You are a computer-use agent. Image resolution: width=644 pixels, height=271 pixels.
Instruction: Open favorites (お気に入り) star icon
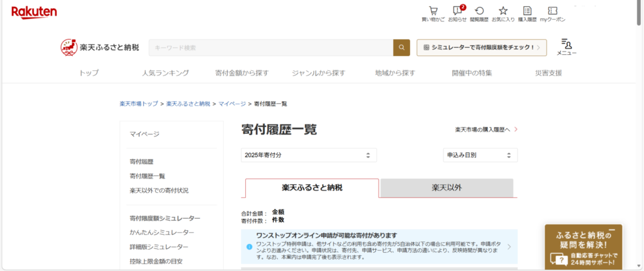(502, 11)
